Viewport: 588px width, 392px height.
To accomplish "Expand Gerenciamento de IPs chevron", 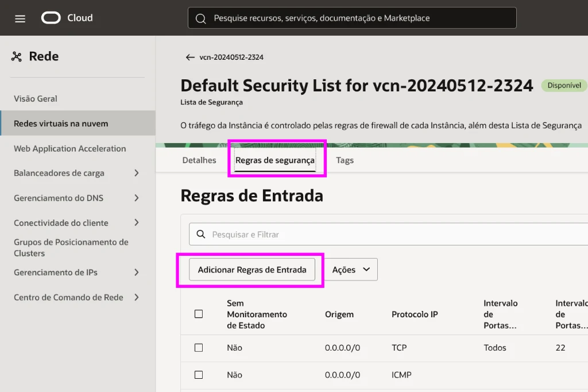I will point(137,272).
